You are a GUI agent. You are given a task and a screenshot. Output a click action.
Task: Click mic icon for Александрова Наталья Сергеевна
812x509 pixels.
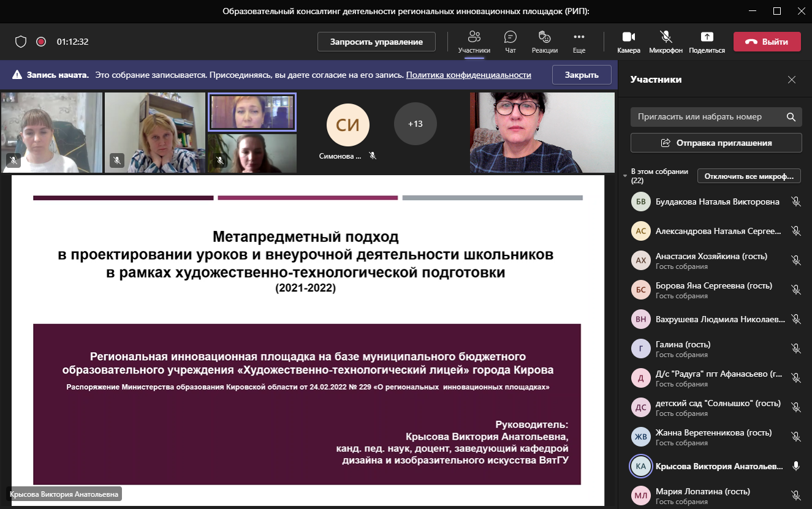(x=795, y=231)
